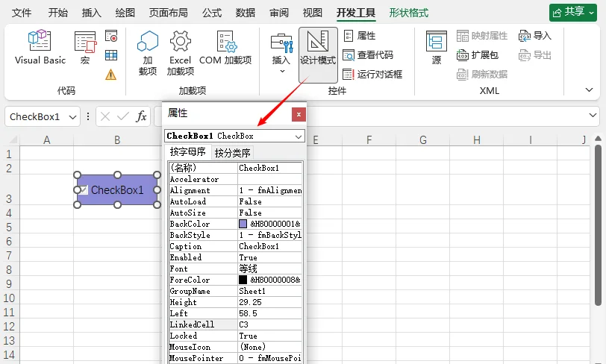Click XML 导出 export

pyautogui.click(x=535, y=55)
